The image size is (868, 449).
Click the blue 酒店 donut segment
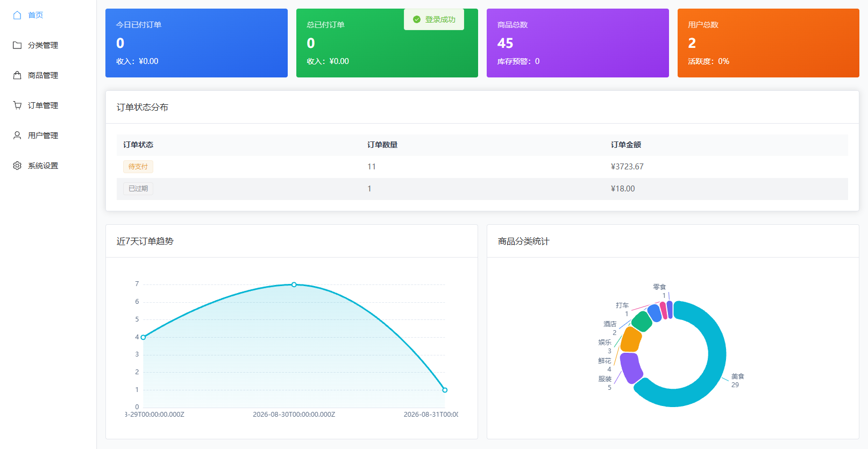[x=654, y=312]
